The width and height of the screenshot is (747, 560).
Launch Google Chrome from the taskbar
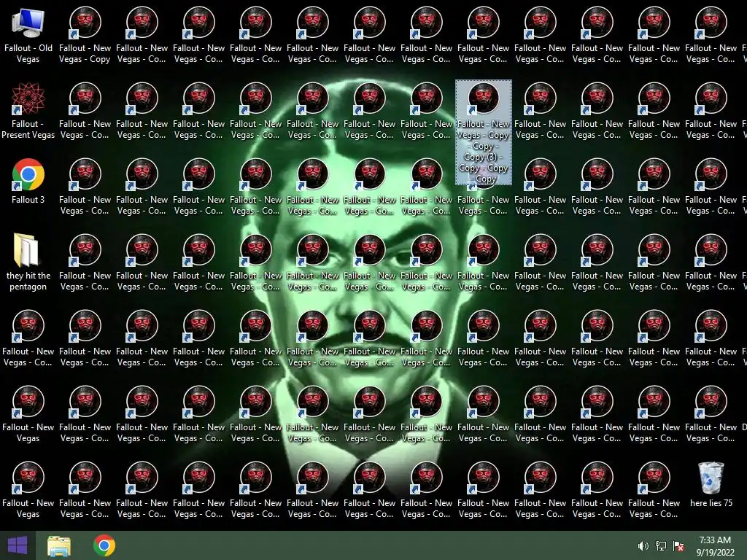104,545
